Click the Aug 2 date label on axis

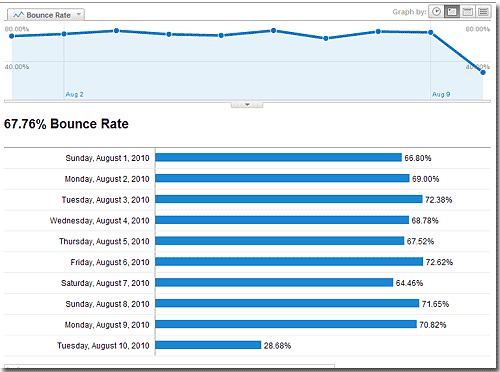[x=74, y=94]
